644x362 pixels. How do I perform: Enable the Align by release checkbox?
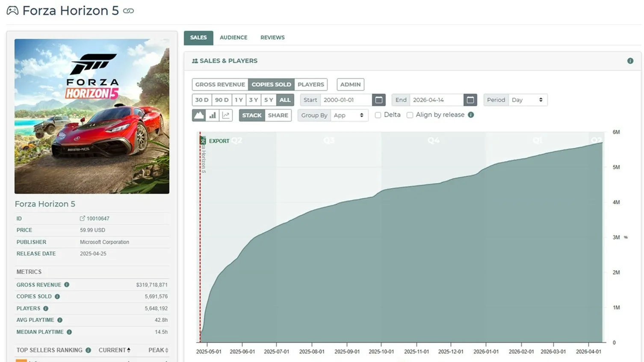[x=410, y=115]
